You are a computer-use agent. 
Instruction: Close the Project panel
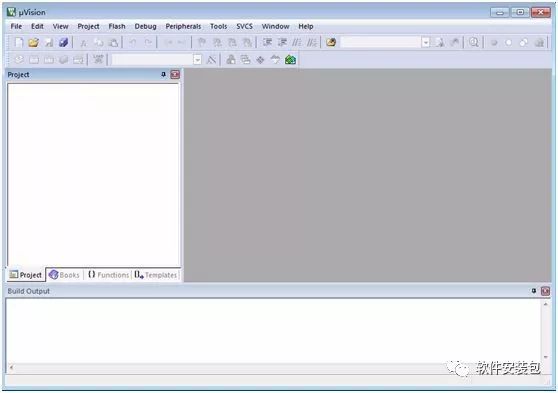click(x=175, y=74)
